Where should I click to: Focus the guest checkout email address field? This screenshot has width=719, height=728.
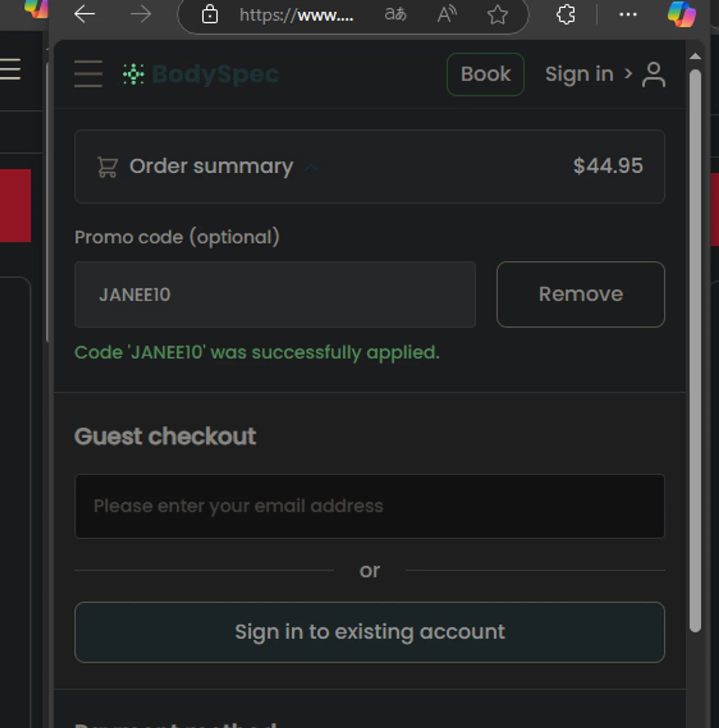coord(370,506)
